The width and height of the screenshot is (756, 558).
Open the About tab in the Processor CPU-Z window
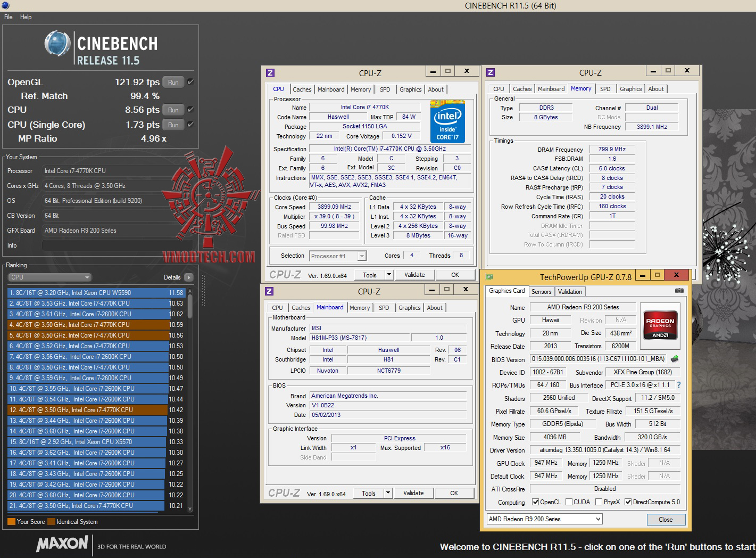coord(436,89)
